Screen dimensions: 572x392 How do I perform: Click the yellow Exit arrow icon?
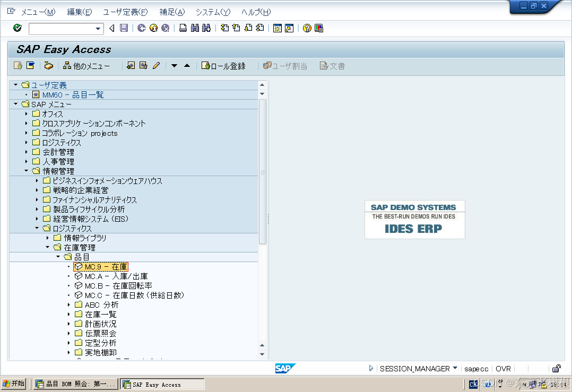point(153,28)
